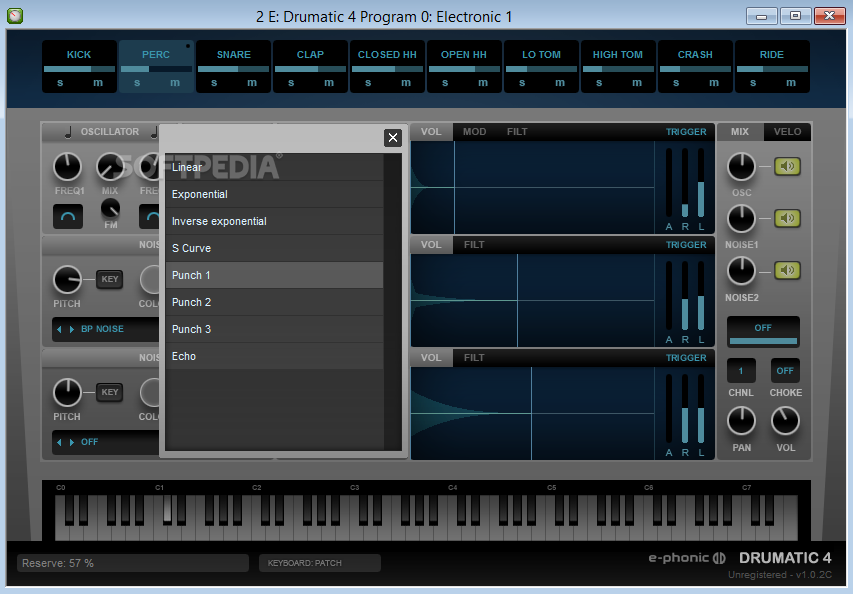Solo the CRASH channel
Image resolution: width=853 pixels, height=594 pixels.
pos(676,83)
